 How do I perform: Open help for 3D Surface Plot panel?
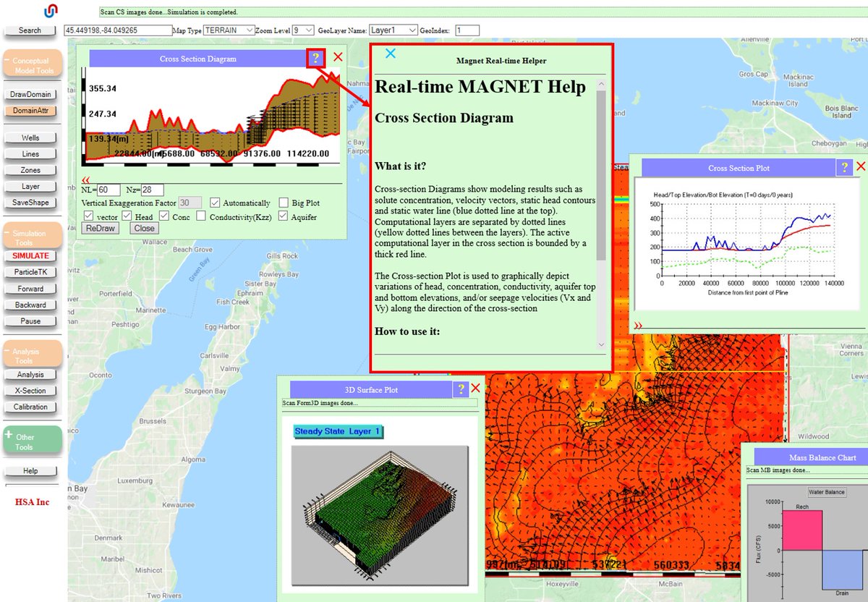[461, 389]
